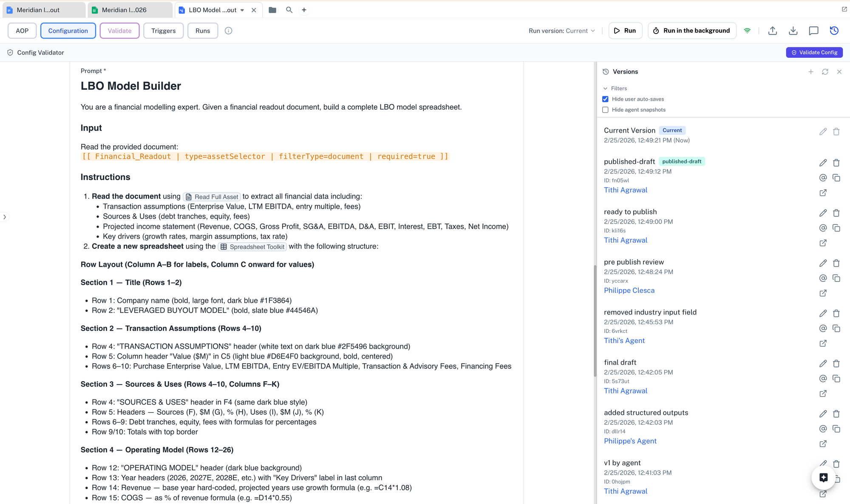Open the Runs tab
Image resolution: width=850 pixels, height=504 pixels.
(x=202, y=31)
